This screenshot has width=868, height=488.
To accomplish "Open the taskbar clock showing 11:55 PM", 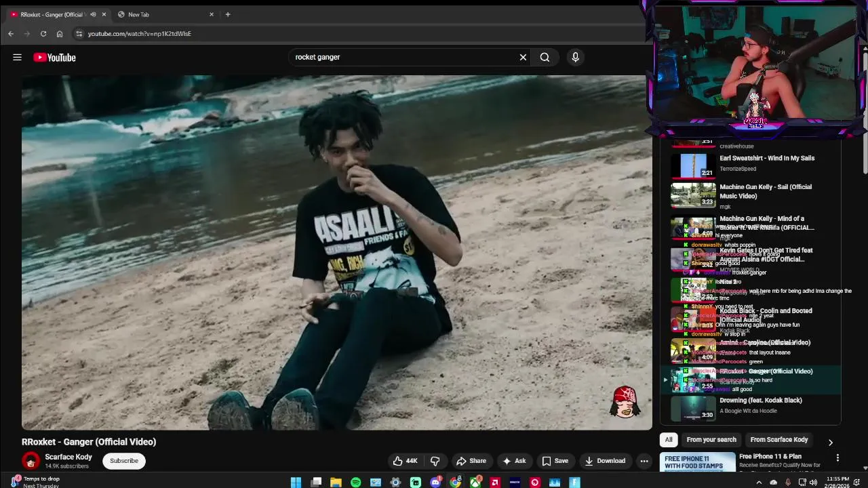I will [x=838, y=482].
